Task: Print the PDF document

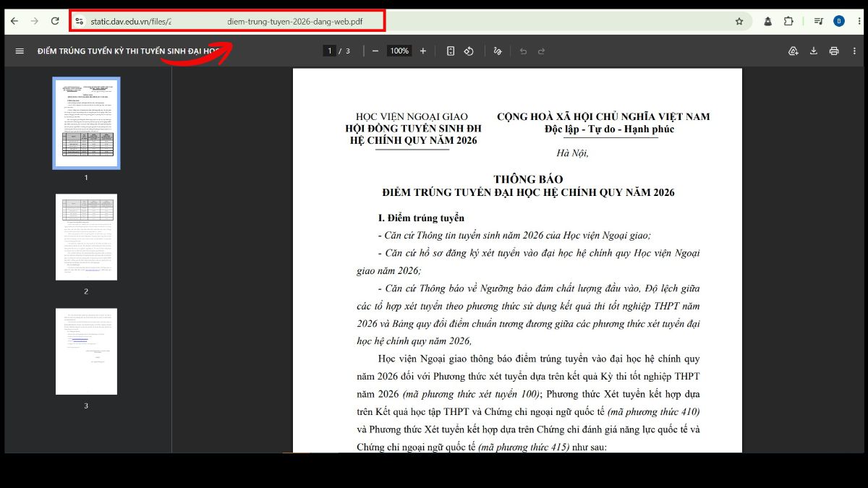Action: (834, 51)
